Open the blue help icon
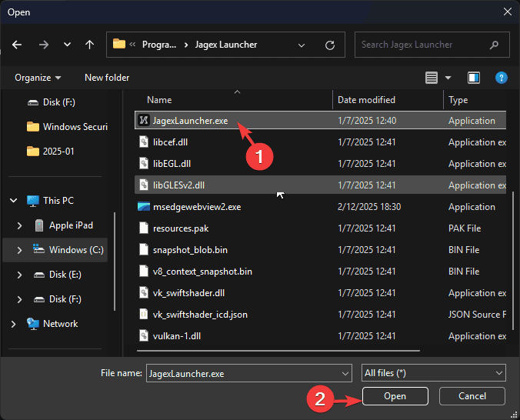Screen dimensions: 520x420 coord(501,78)
